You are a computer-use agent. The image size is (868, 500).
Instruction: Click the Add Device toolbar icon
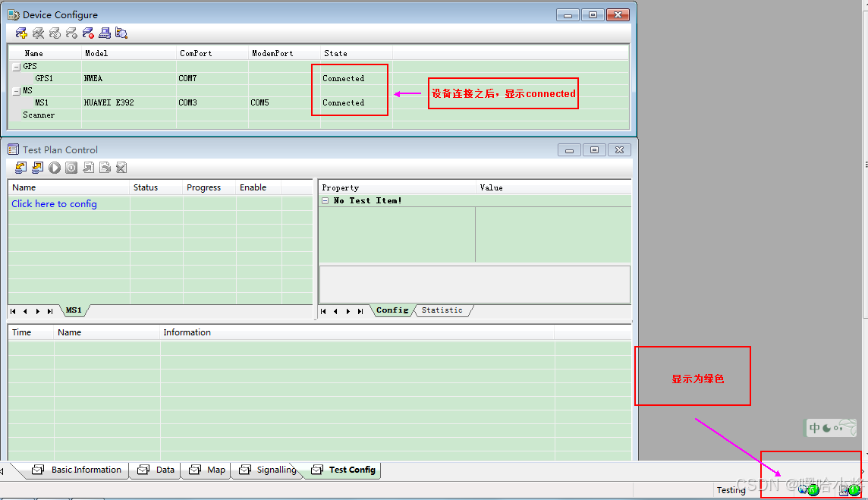21,33
